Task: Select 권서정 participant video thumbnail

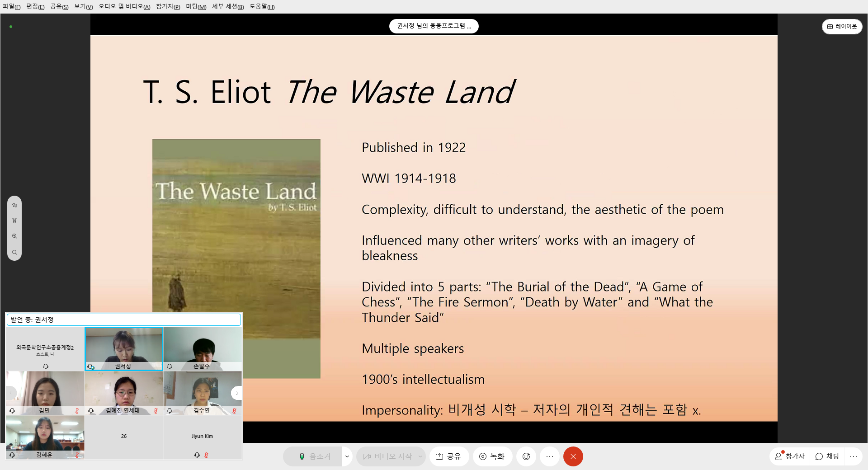Action: coord(123,348)
